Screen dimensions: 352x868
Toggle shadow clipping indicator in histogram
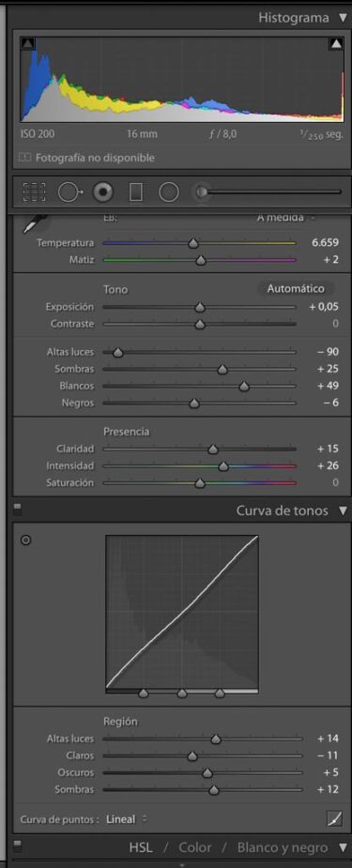pyautogui.click(x=27, y=43)
